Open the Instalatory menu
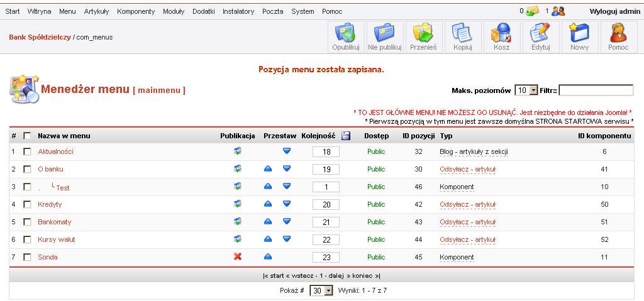The image size is (644, 301). tap(238, 11)
